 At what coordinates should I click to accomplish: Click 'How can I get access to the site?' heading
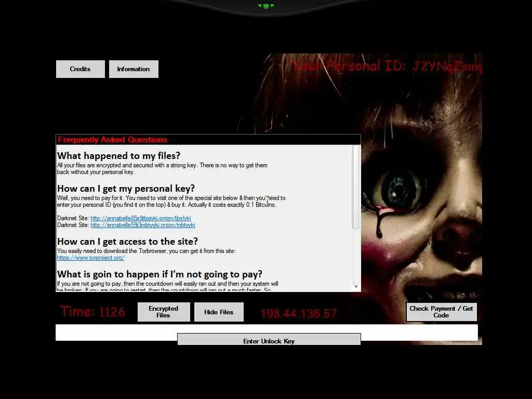pyautogui.click(x=127, y=241)
